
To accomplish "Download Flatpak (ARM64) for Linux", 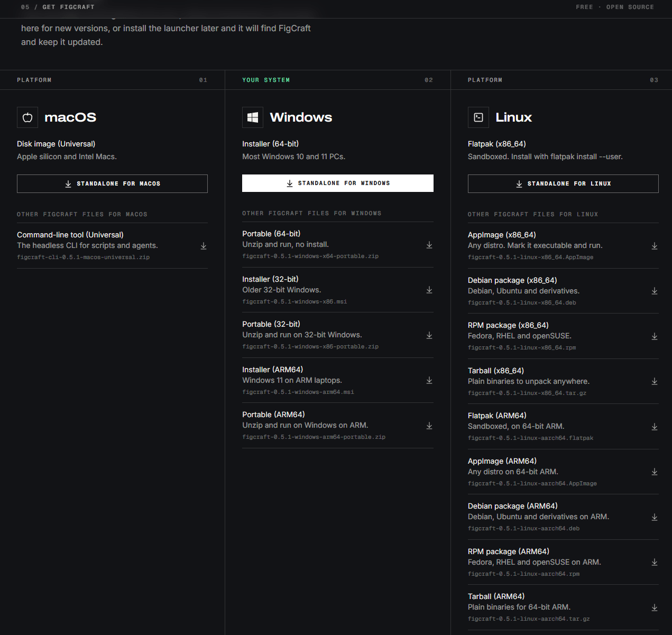I will [655, 427].
